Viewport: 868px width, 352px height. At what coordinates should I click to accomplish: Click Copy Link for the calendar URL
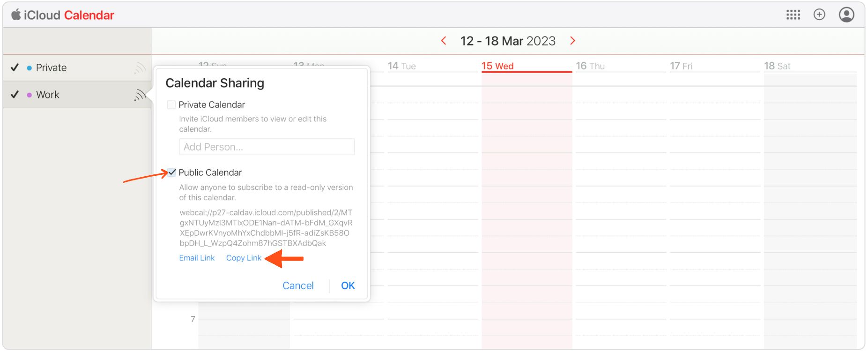pyautogui.click(x=244, y=258)
